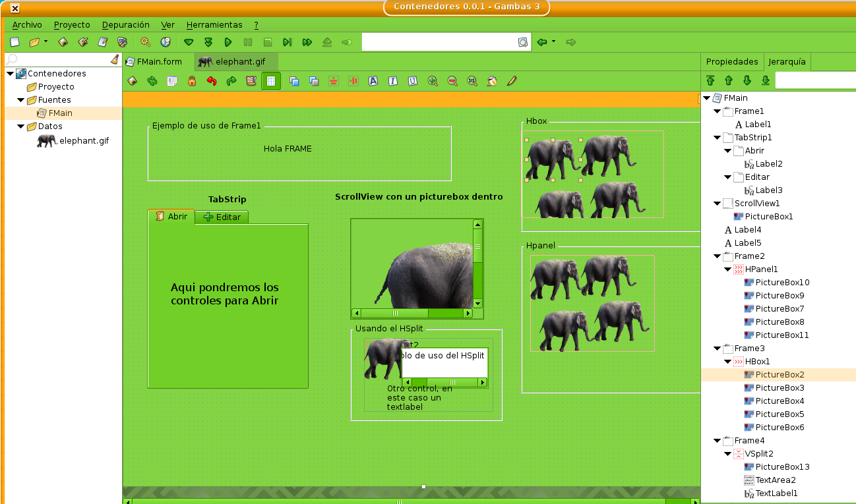
Task: Toggle the grid display button in form toolbar
Action: click(x=271, y=81)
